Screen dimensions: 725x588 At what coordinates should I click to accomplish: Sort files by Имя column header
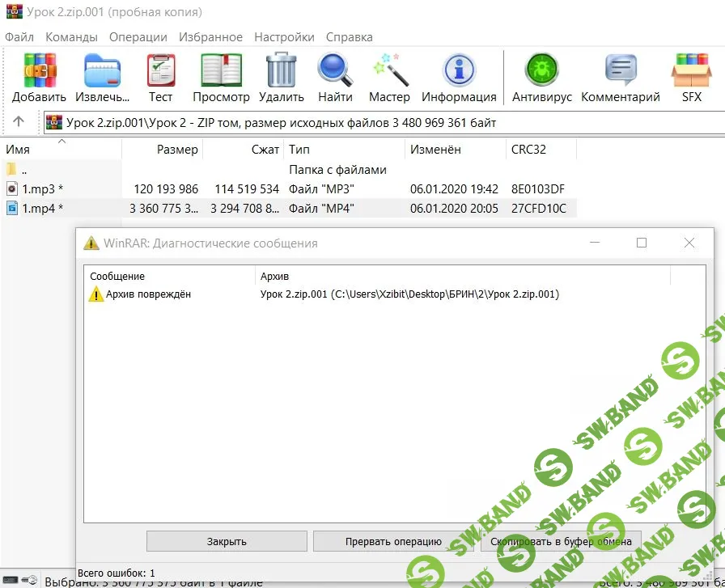click(x=18, y=150)
